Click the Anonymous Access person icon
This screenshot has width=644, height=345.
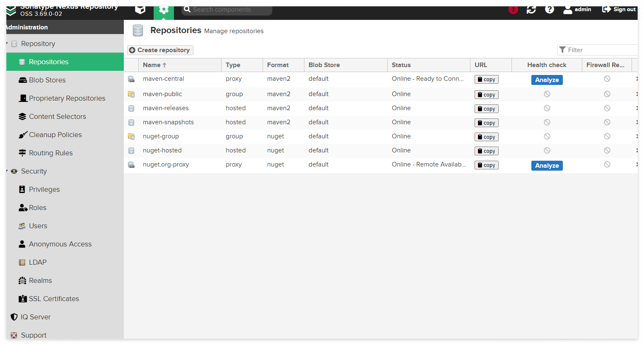coord(22,244)
